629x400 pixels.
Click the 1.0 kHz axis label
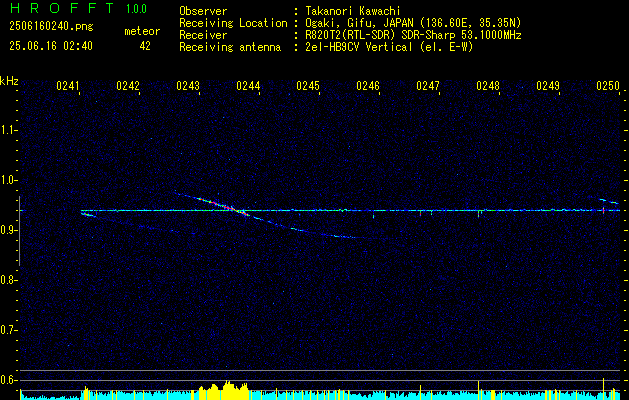[8, 180]
